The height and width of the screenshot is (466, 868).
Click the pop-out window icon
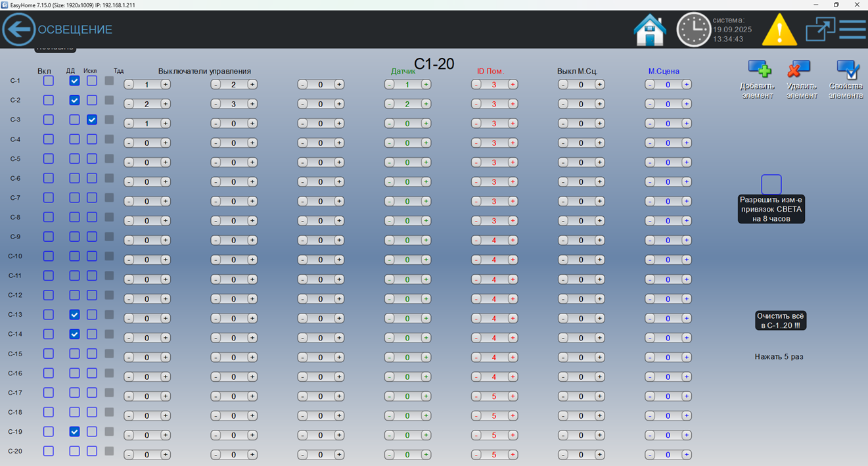click(x=820, y=30)
